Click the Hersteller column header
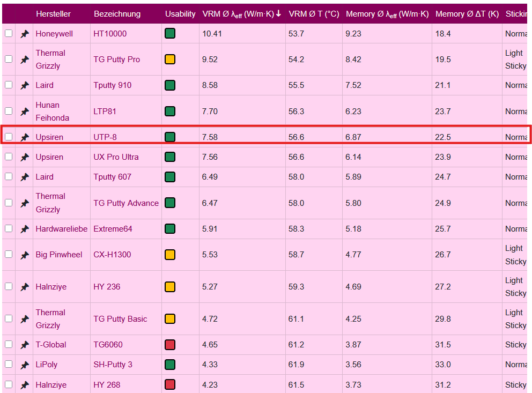532x393 pixels. coord(53,14)
